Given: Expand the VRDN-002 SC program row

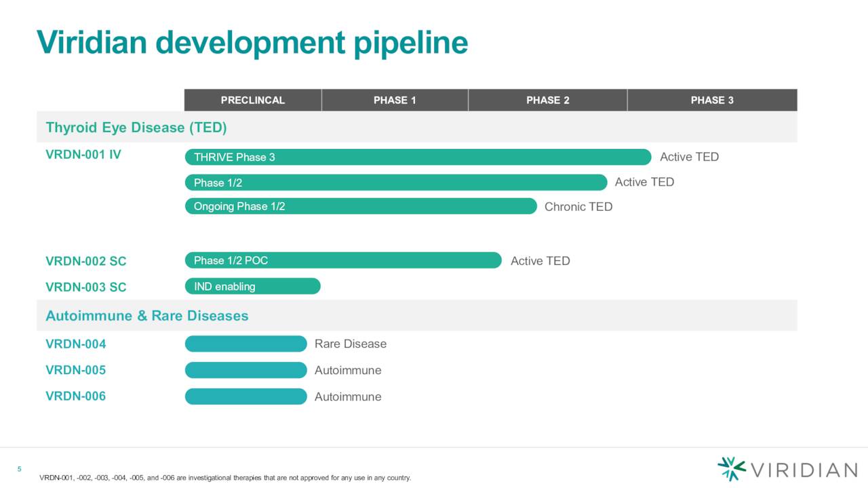Looking at the screenshot, I should [x=85, y=261].
